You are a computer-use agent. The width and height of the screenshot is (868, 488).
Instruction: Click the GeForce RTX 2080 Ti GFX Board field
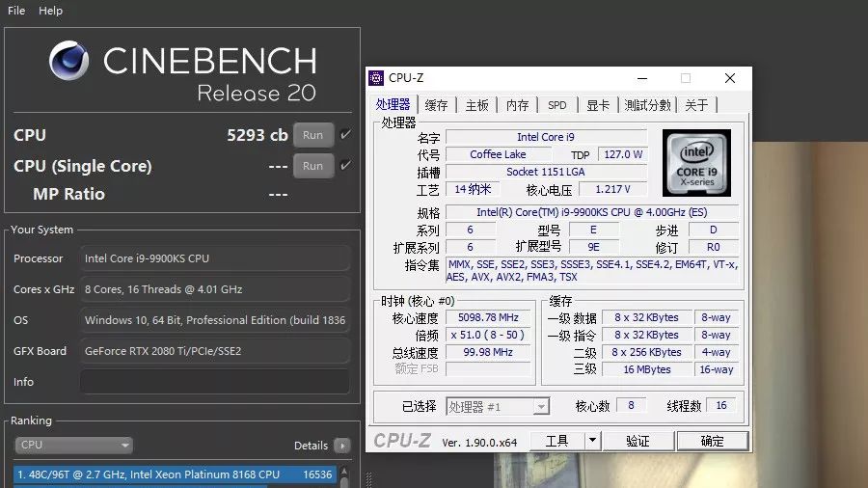(x=215, y=351)
